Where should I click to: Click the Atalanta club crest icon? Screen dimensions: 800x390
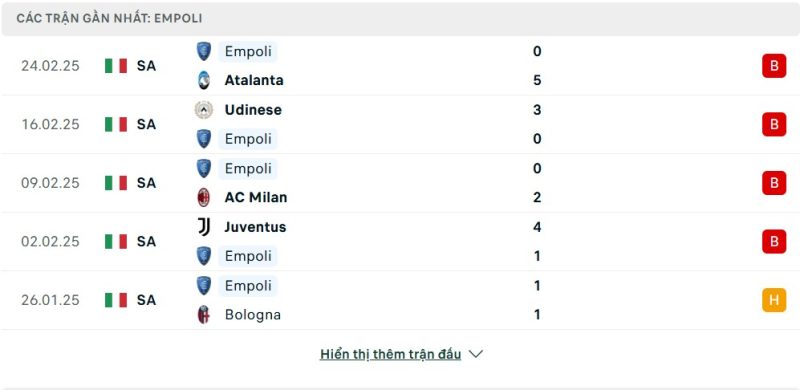pyautogui.click(x=204, y=81)
